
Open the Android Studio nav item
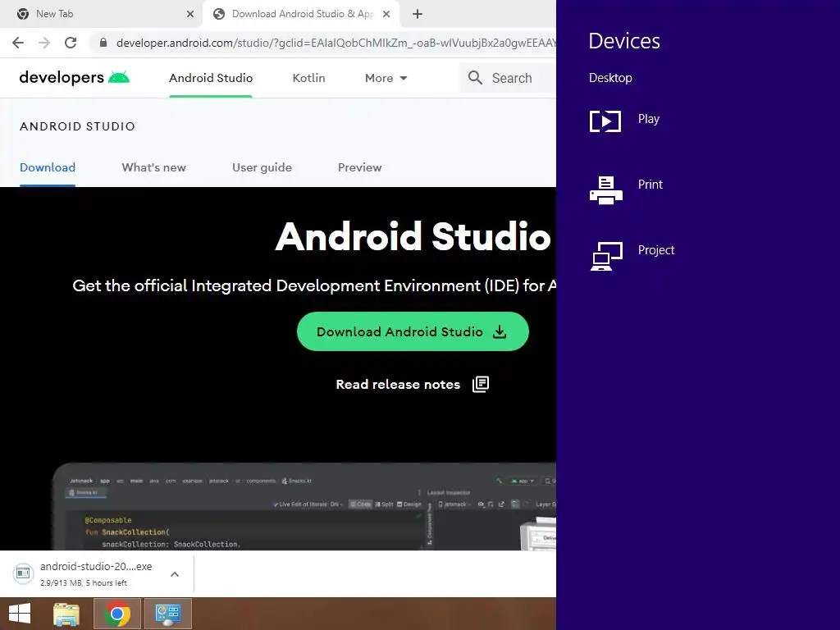pos(211,78)
